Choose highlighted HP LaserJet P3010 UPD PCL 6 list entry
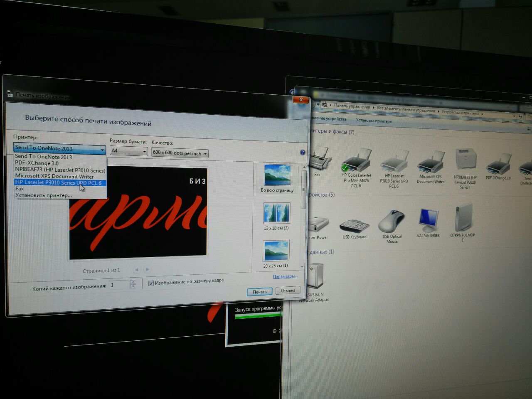The width and height of the screenshot is (532, 399). tap(60, 182)
